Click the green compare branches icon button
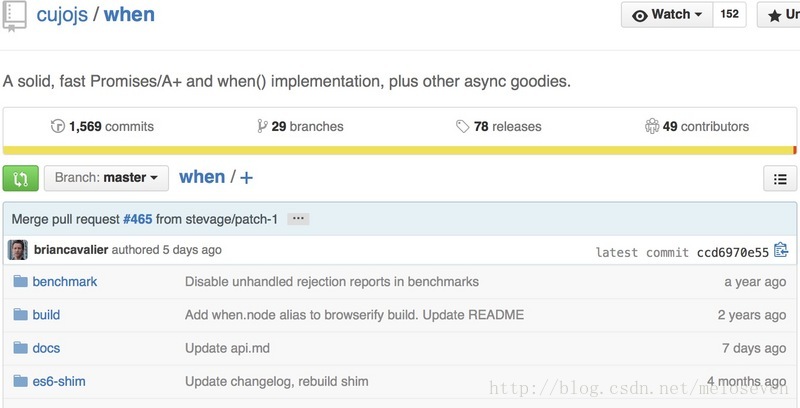Screen dimensions: 800x408 (20, 178)
